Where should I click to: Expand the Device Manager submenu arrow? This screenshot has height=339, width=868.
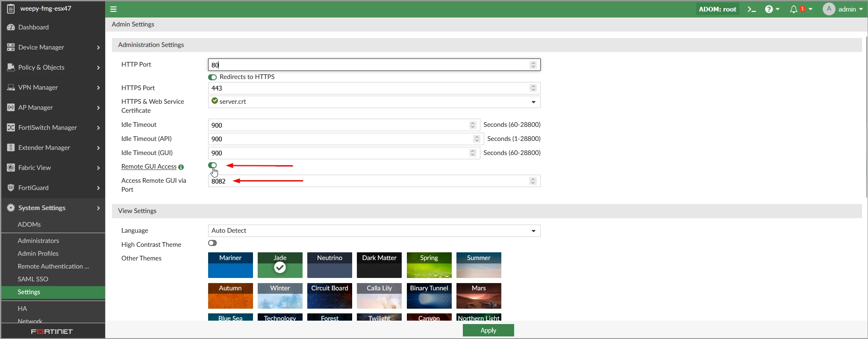(x=98, y=47)
